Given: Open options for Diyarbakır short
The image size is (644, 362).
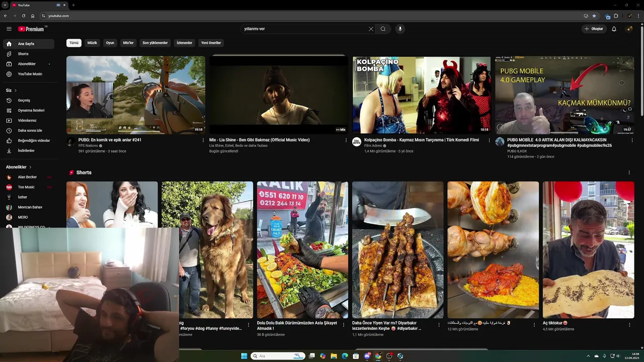Looking at the screenshot, I should (439, 325).
